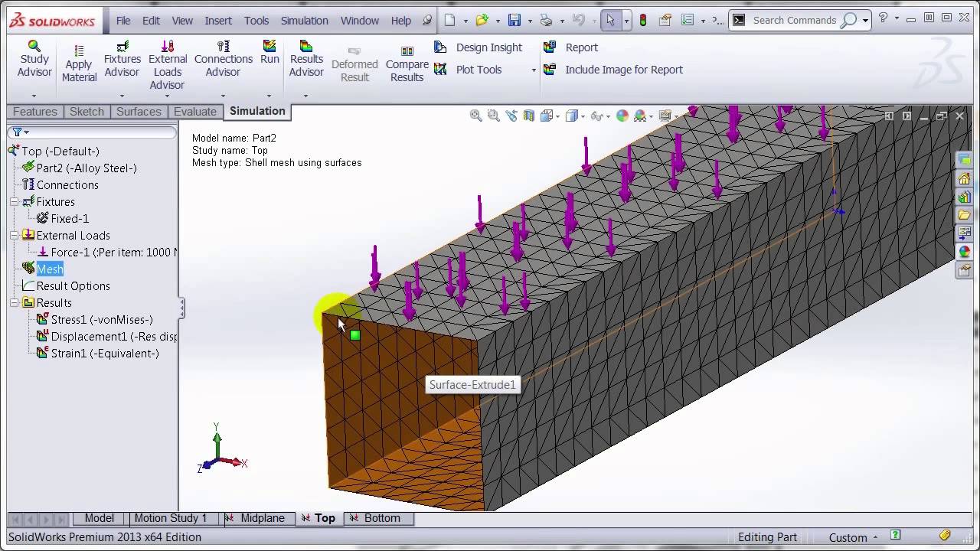Save the document with the floppy icon

(x=514, y=21)
